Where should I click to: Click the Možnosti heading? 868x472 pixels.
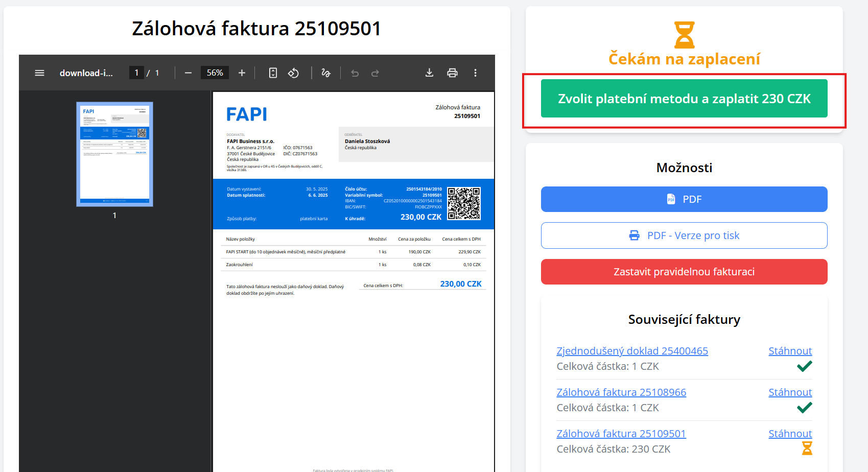(684, 168)
